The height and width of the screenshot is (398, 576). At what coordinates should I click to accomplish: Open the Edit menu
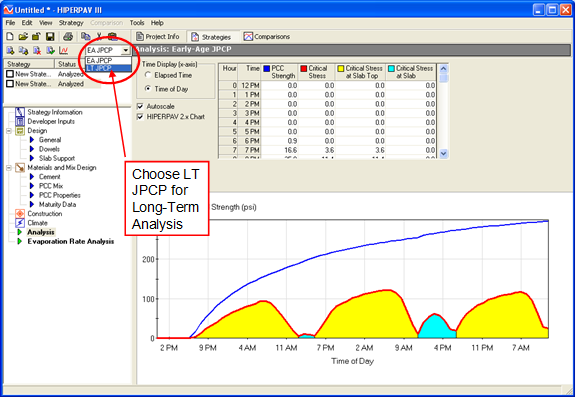(27, 23)
